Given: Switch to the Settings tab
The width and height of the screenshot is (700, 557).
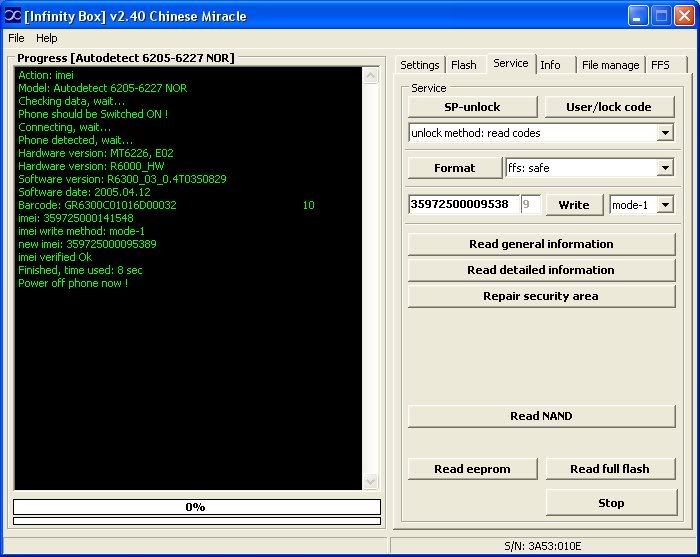Looking at the screenshot, I should point(420,65).
